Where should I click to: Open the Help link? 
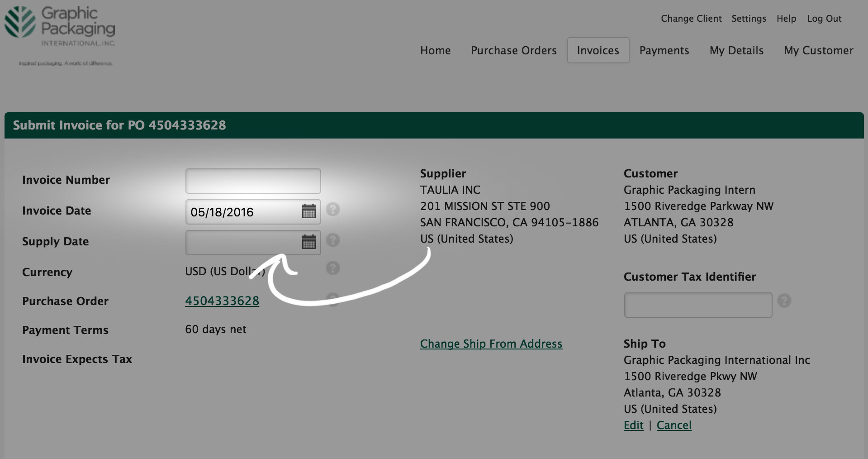(787, 19)
